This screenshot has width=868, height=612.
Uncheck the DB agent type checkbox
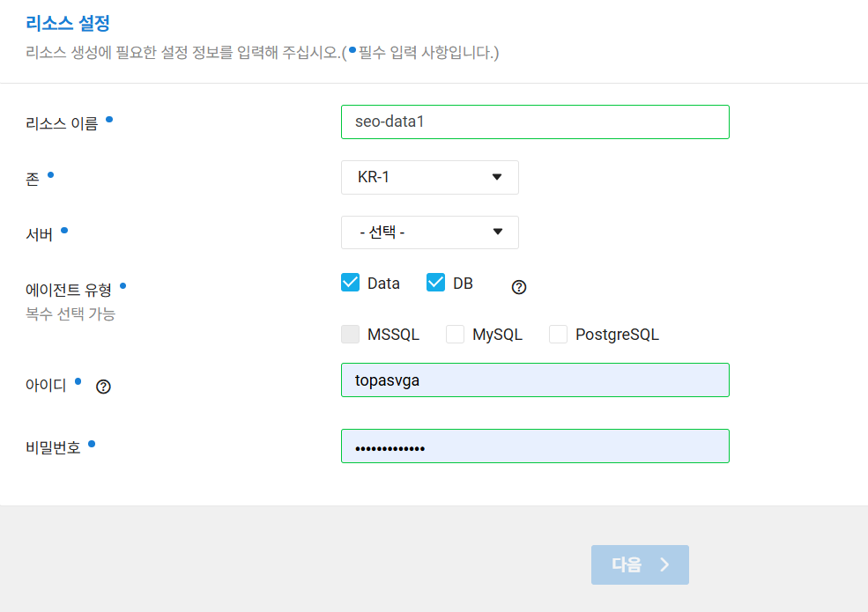435,283
